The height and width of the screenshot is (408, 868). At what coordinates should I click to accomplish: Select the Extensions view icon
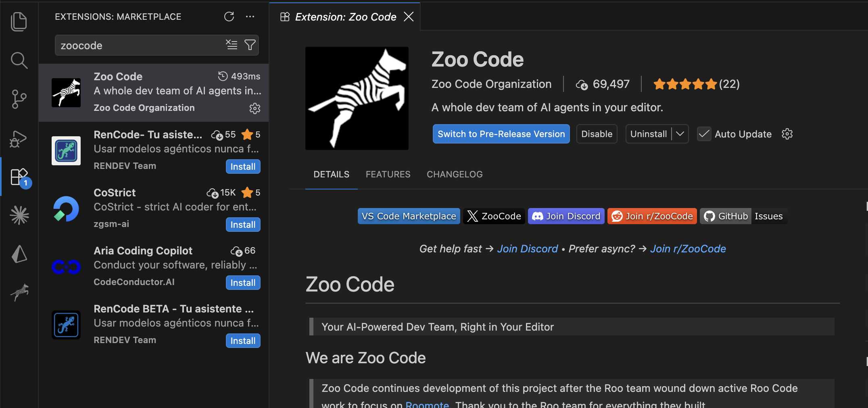tap(19, 177)
